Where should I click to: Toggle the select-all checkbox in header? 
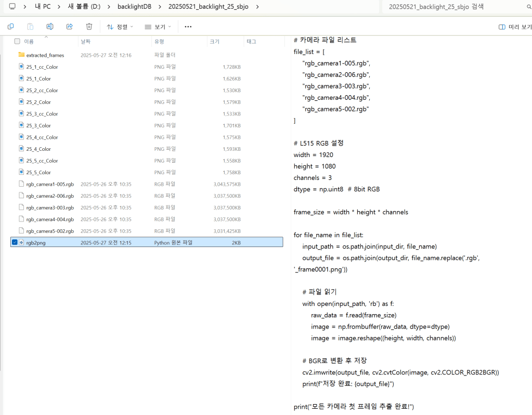coord(17,41)
